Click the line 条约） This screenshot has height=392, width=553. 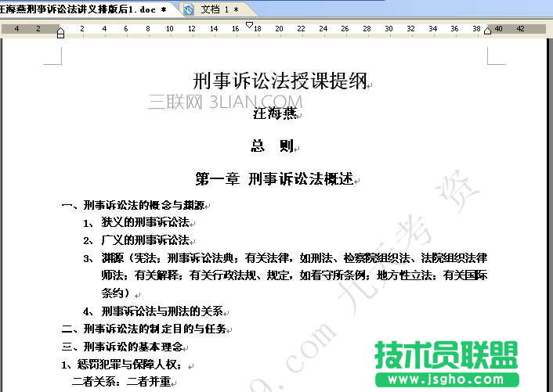tap(115, 293)
